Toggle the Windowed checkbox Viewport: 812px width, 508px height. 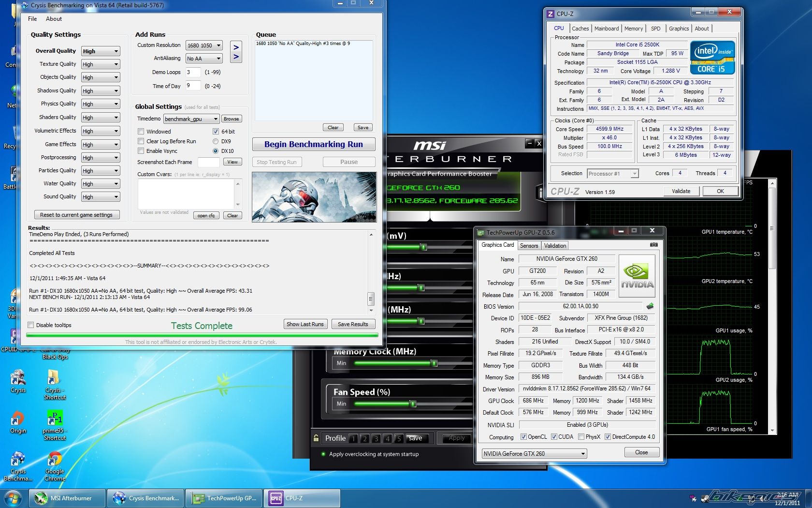pos(141,131)
